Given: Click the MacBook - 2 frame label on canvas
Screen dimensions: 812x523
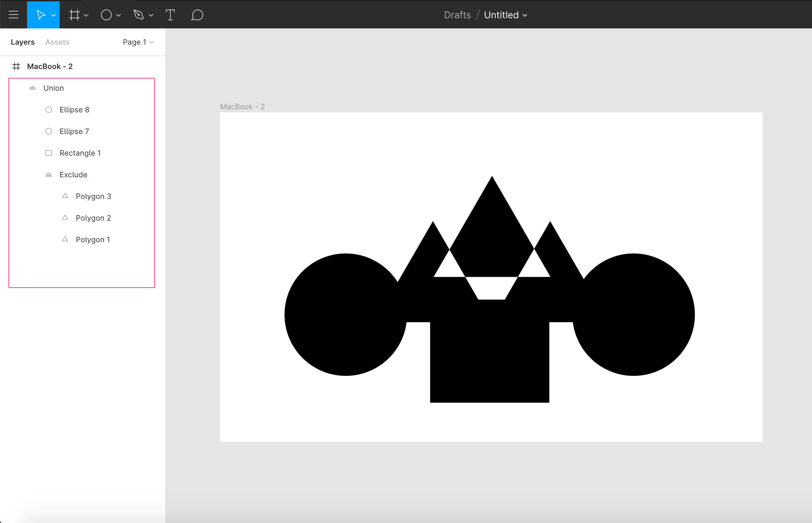Looking at the screenshot, I should tap(242, 107).
